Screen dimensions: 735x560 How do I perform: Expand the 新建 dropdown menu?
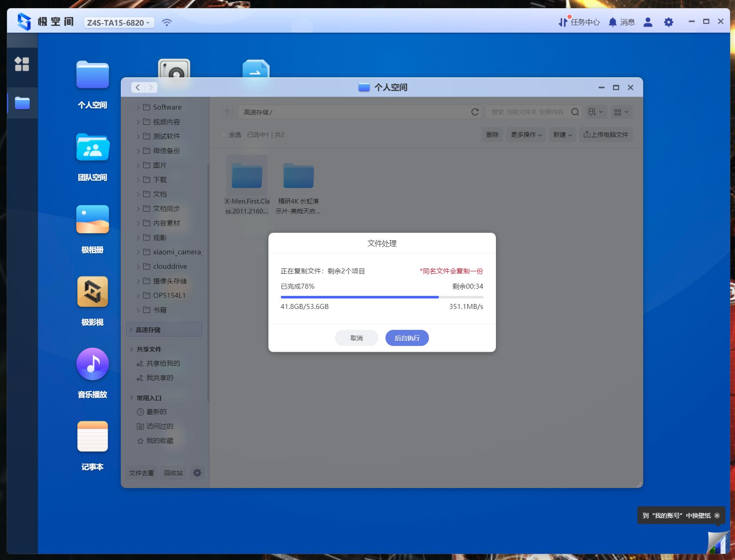[x=562, y=135]
